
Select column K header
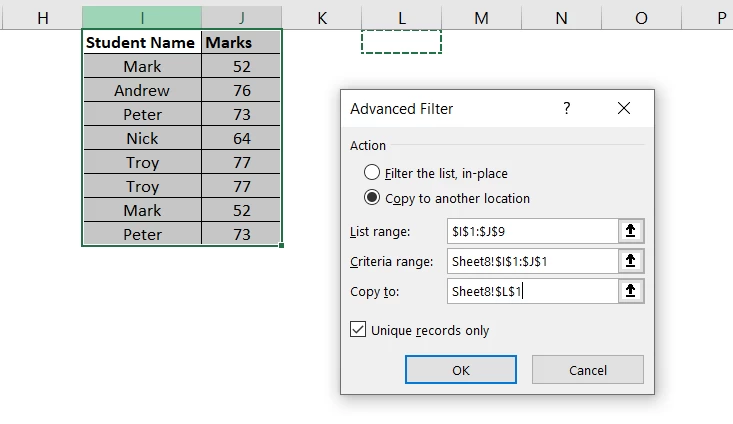322,18
